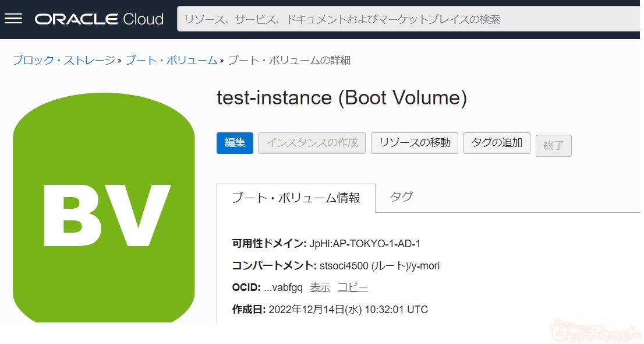Select compartment value stsoci4500 (ルート)/y-mori
The image size is (644, 344).
point(380,266)
